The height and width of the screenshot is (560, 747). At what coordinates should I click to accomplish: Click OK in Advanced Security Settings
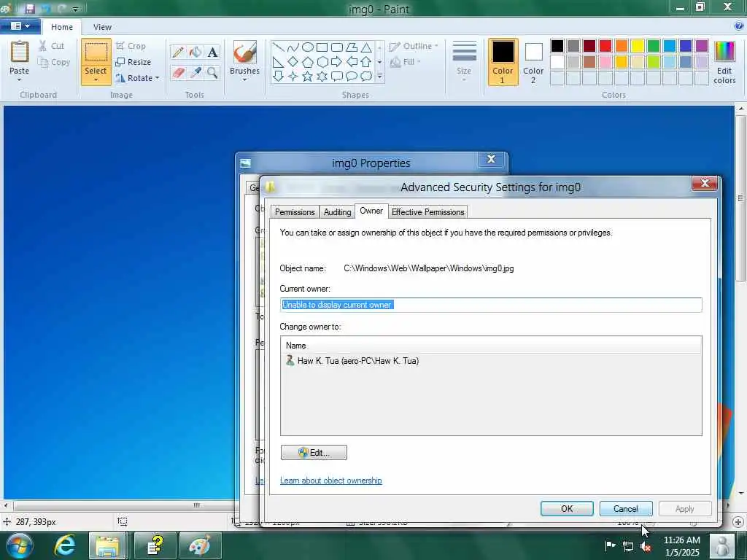tap(567, 508)
